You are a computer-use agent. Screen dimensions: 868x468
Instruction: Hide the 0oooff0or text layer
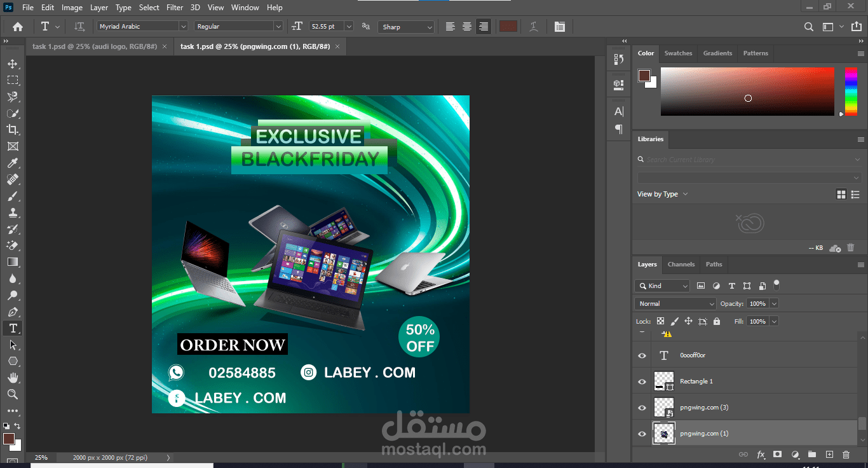pos(642,355)
